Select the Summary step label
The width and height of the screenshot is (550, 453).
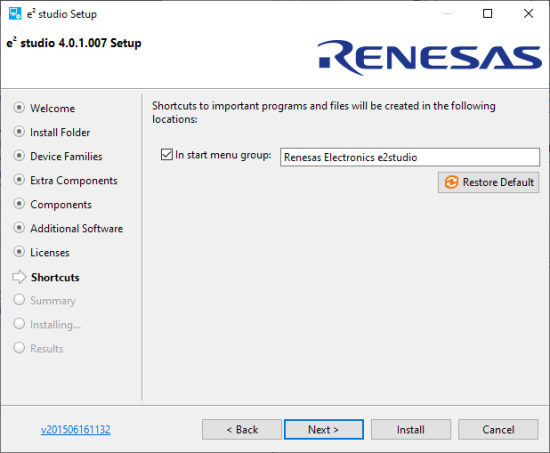[x=53, y=301]
